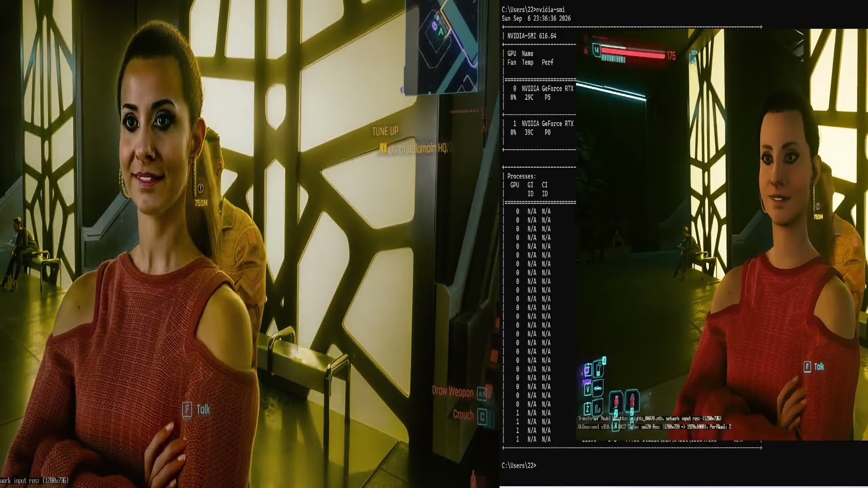
Task: Click the minimap in the enlarged game view
Action: [442, 47]
